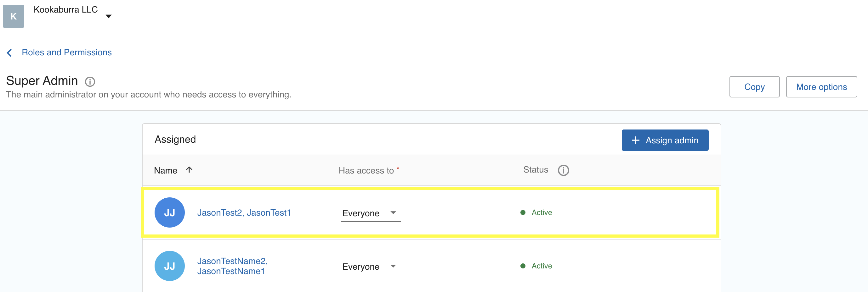Click the JJ avatar for JasonTestName2, JasonTestName1

coord(169,266)
